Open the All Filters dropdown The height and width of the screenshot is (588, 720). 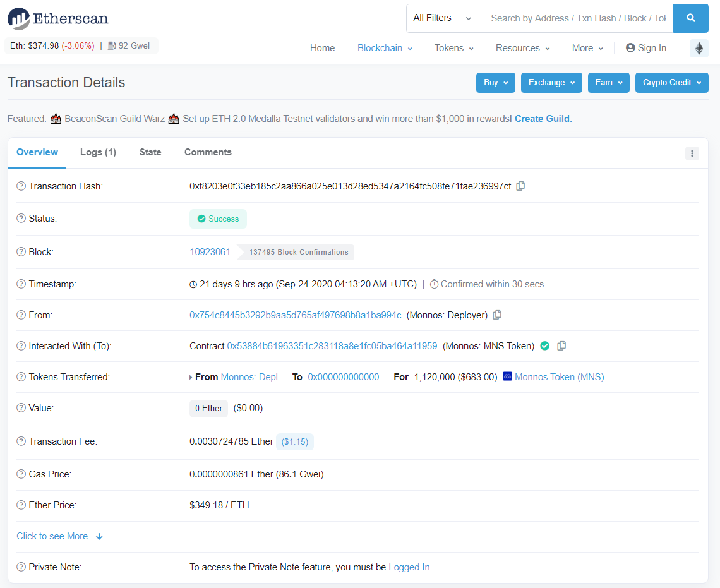point(444,18)
